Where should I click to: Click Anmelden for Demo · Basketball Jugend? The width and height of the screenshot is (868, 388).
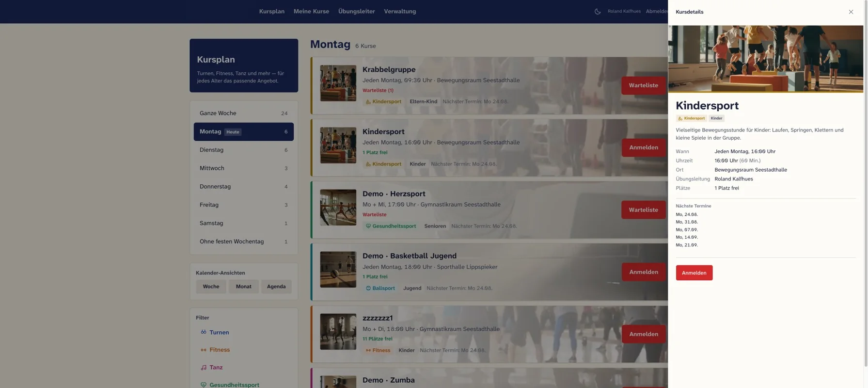click(x=644, y=272)
